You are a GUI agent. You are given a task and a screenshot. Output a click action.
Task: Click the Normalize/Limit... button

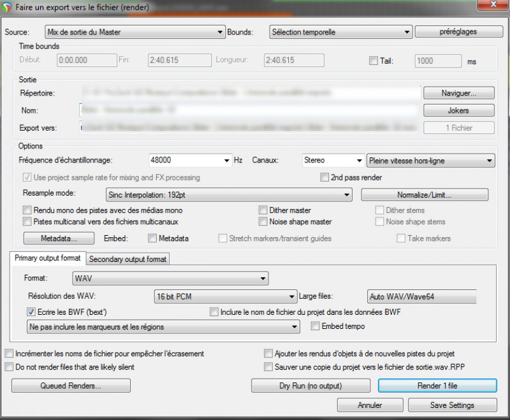[425, 194]
